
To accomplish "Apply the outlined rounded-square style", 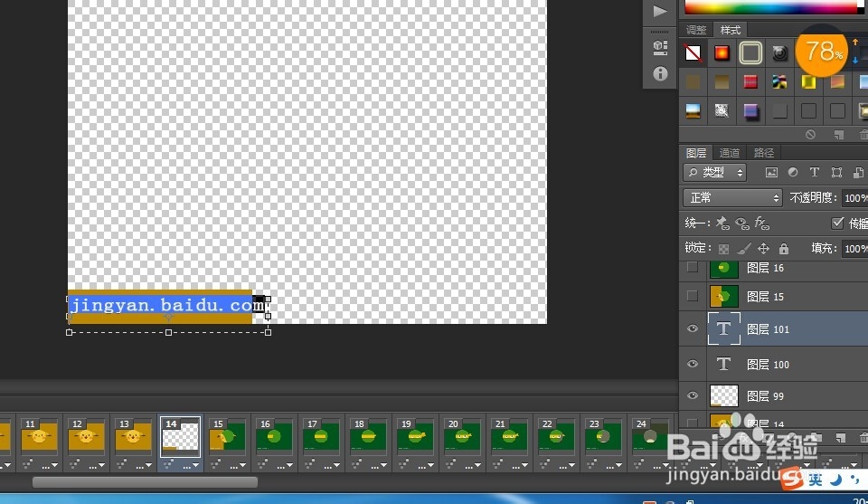I will [750, 53].
